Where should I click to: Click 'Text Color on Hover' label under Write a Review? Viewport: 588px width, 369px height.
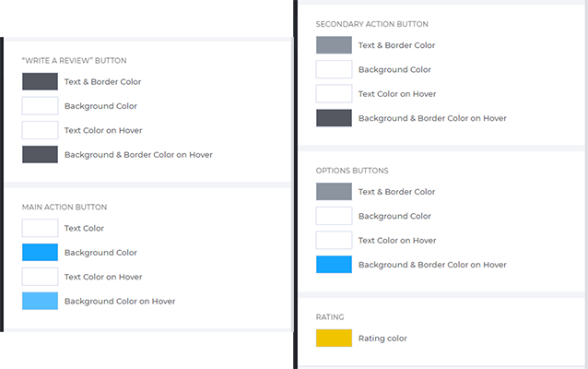(103, 130)
